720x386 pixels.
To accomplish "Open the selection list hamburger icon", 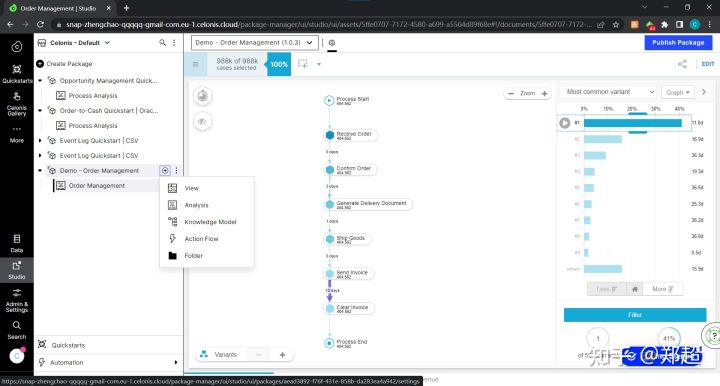I will coord(196,64).
